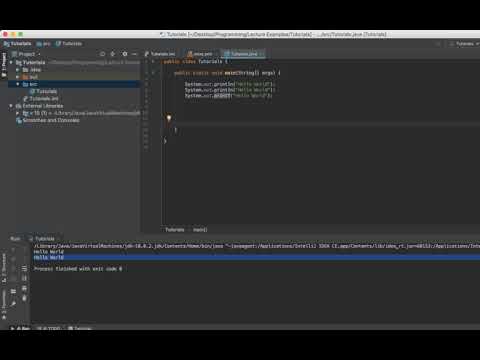
Task: Collapse the External Libraries node
Action: (11, 106)
